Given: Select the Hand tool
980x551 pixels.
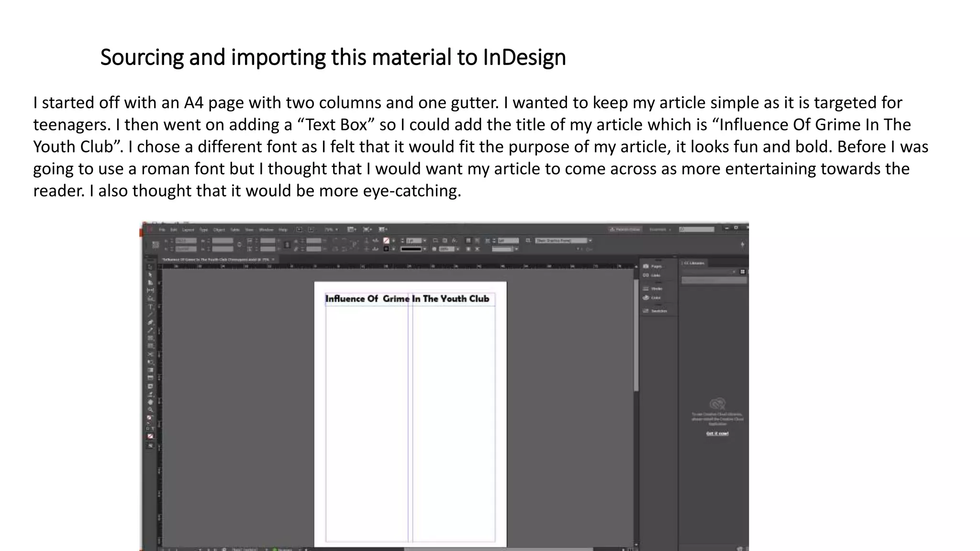Looking at the screenshot, I should click(x=150, y=402).
